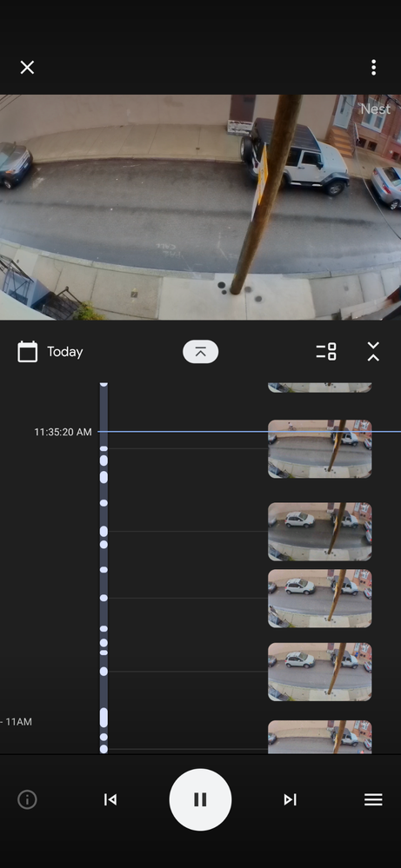
Task: Open the hamburger menu in the bottom bar
Action: pos(373,799)
